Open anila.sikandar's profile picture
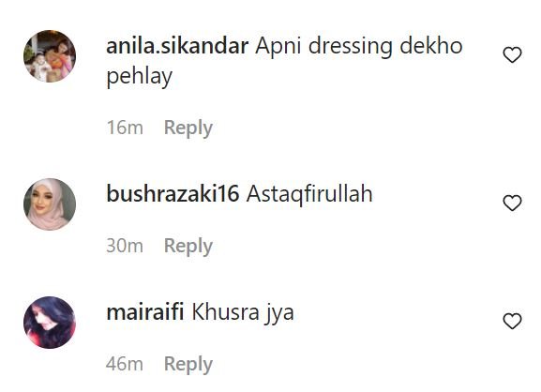This screenshot has width=541, height=392. [x=50, y=56]
